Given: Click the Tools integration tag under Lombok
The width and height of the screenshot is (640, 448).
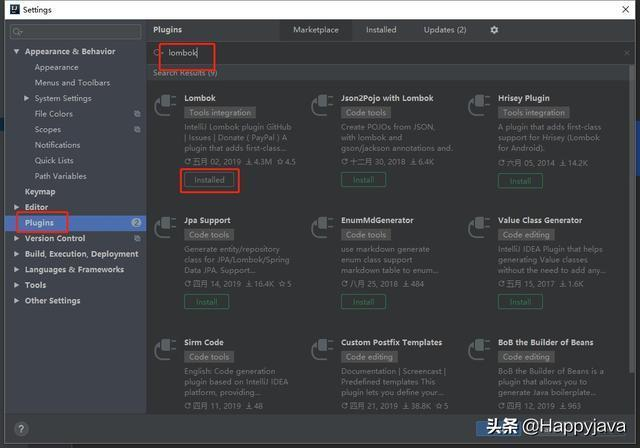Looking at the screenshot, I should click(x=220, y=113).
